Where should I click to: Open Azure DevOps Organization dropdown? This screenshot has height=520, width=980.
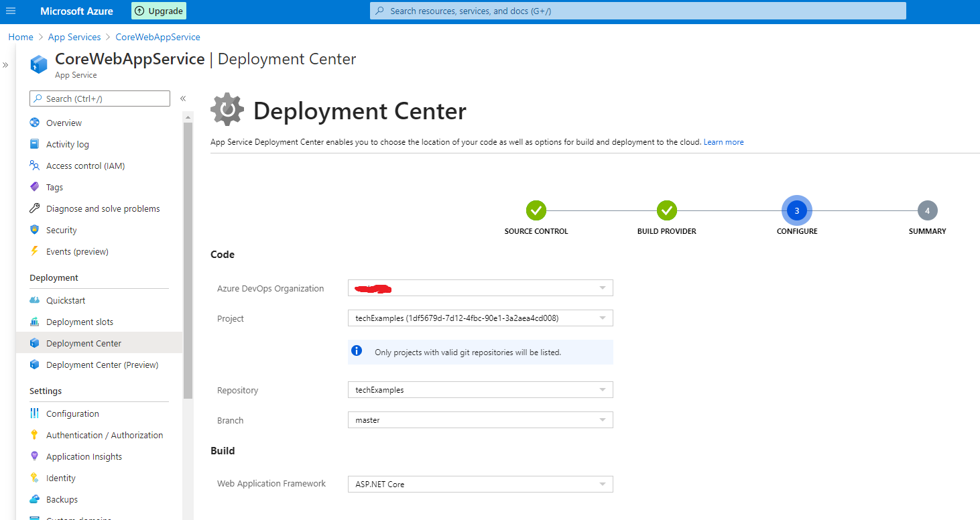tap(481, 288)
